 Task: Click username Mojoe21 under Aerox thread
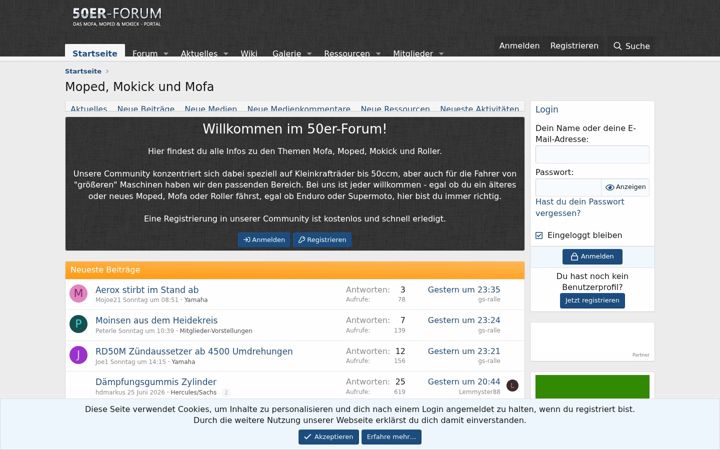click(x=108, y=300)
